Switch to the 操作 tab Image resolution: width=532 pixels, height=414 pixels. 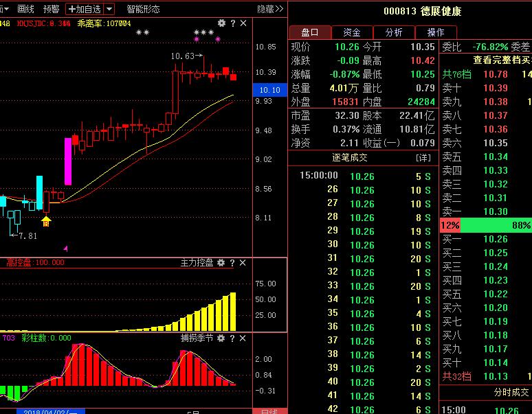click(436, 32)
